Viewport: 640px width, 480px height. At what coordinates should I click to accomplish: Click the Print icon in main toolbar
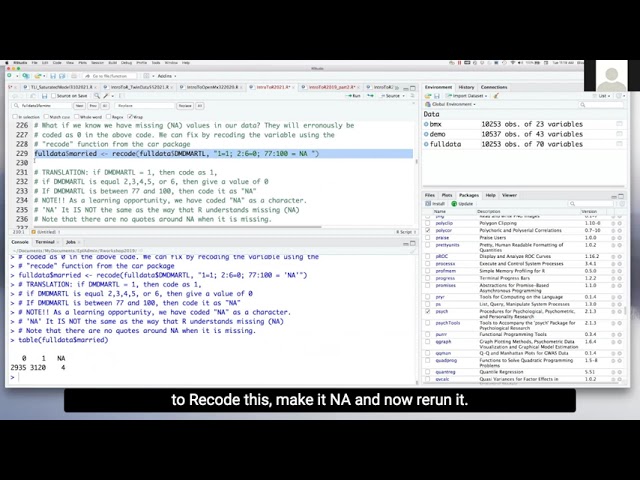(x=74, y=76)
